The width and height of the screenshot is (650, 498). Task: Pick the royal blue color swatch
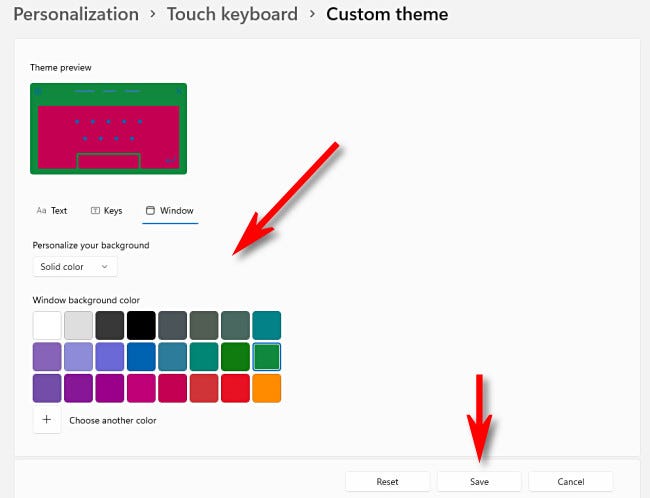pyautogui.click(x=141, y=357)
